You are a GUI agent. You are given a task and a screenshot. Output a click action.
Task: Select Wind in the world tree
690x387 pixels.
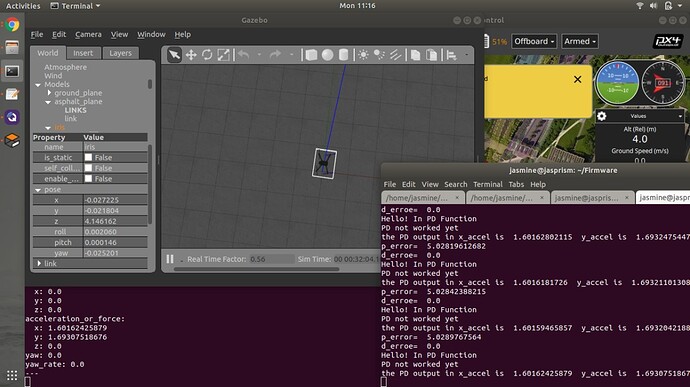click(x=53, y=76)
